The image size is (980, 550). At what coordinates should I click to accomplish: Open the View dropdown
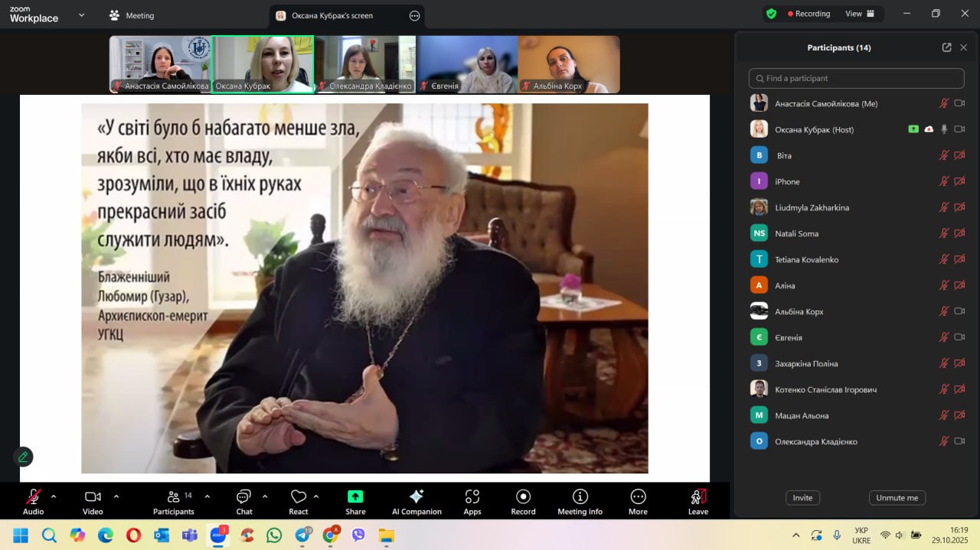(859, 14)
